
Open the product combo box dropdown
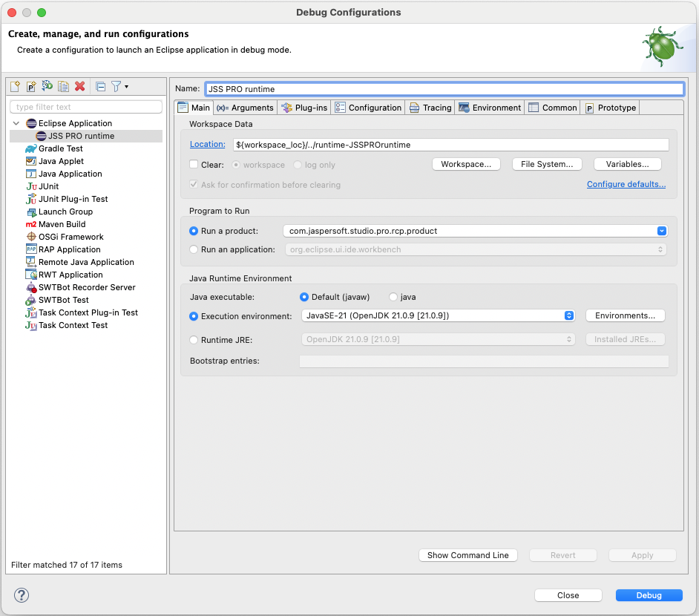pyautogui.click(x=662, y=231)
